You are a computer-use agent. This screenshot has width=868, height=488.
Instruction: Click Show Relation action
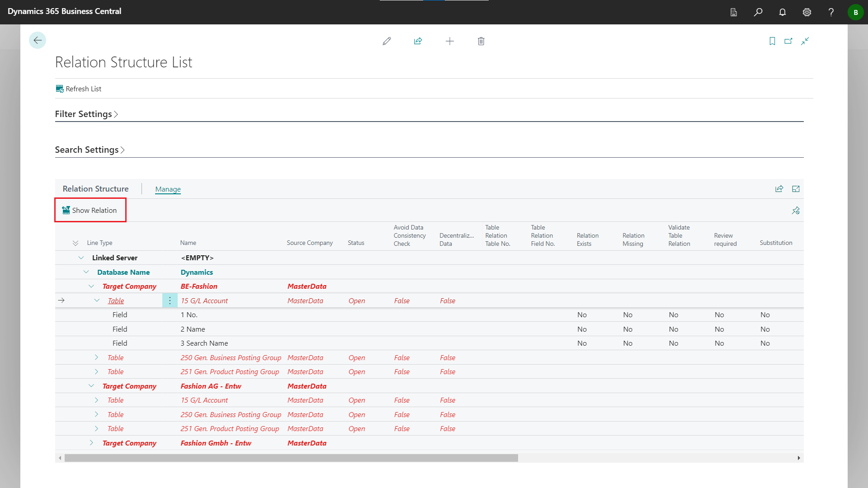pyautogui.click(x=90, y=211)
